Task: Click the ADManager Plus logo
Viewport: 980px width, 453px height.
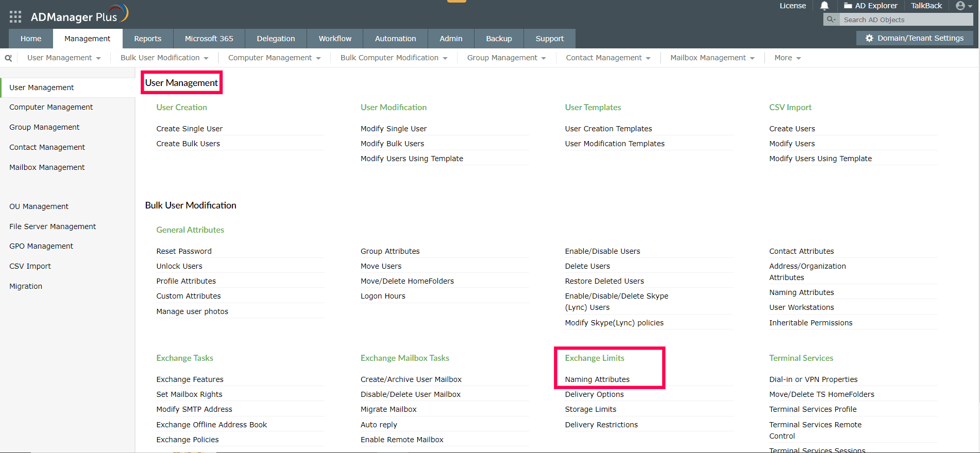Action: point(79,14)
